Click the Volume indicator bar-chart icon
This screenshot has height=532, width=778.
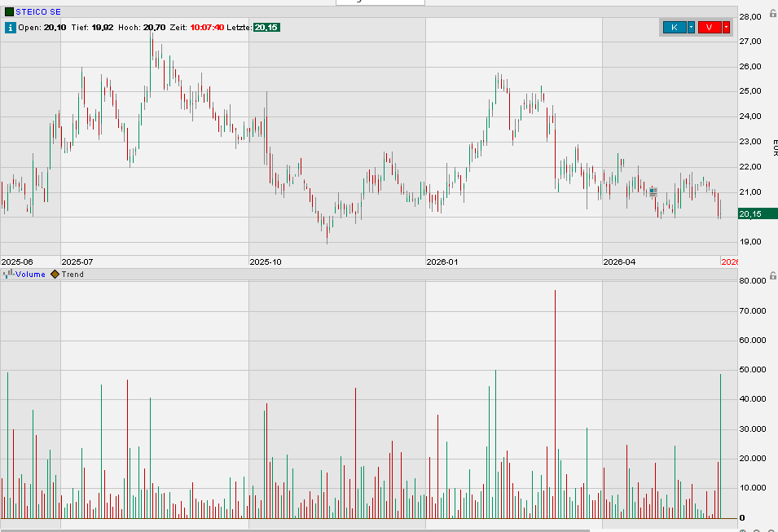(x=8, y=274)
